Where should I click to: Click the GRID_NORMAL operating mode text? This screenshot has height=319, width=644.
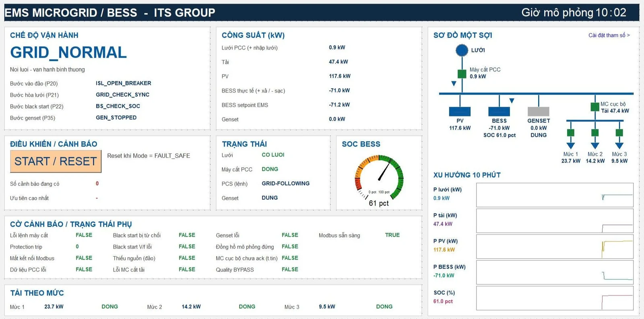(x=68, y=52)
